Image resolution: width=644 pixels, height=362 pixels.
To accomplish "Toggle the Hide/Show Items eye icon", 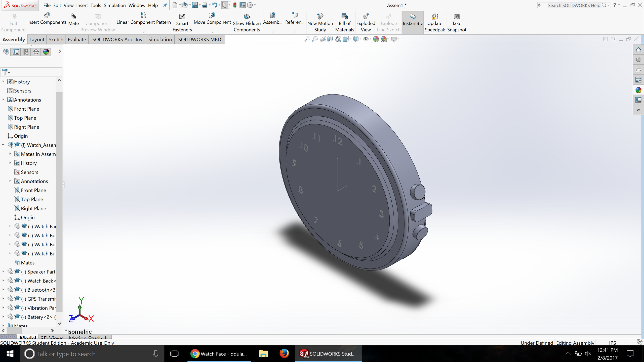I will 366,39.
